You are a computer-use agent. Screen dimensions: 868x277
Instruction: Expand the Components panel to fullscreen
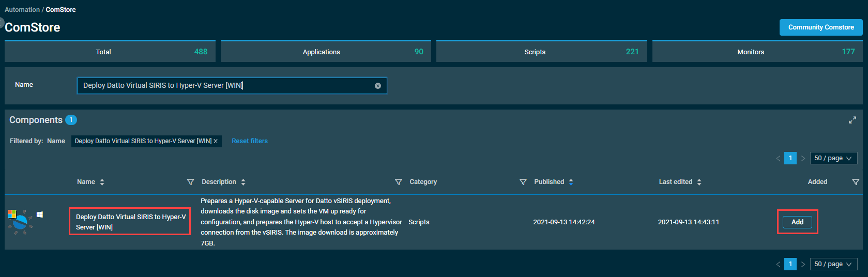point(852,120)
